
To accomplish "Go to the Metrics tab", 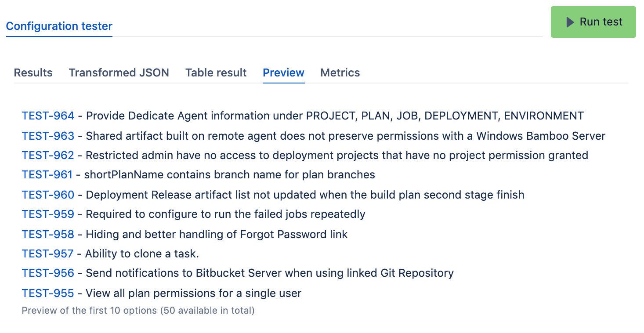I will 340,72.
